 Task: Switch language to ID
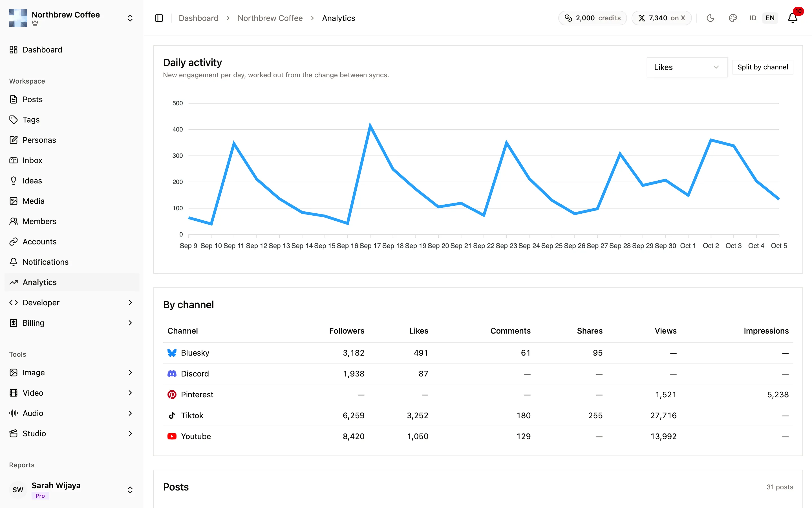(x=753, y=18)
